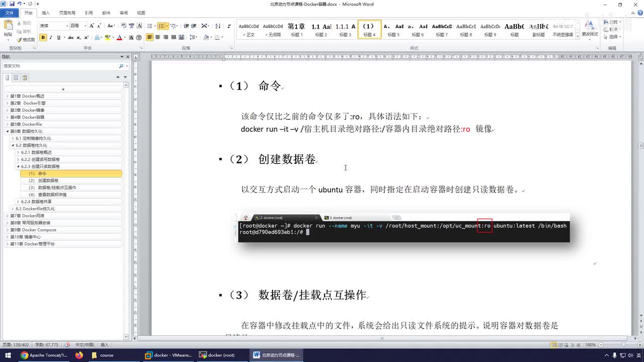Open the font size dropdown (四号)

86,26
